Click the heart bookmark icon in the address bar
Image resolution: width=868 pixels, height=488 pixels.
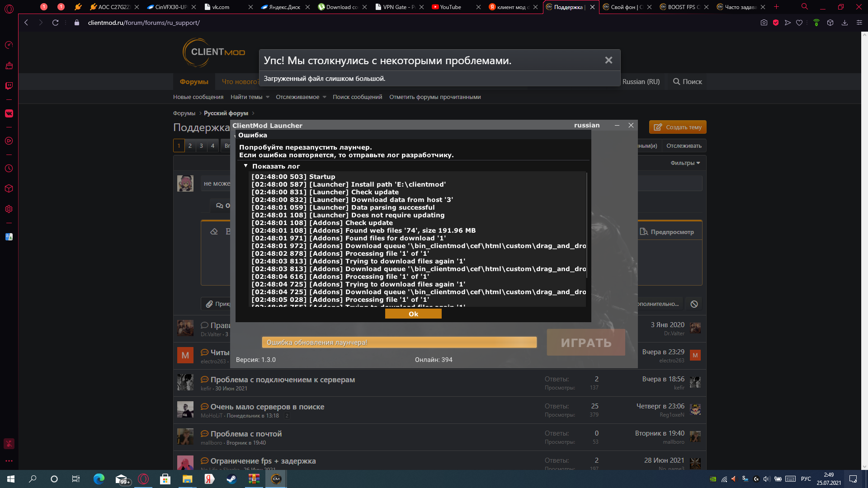799,23
